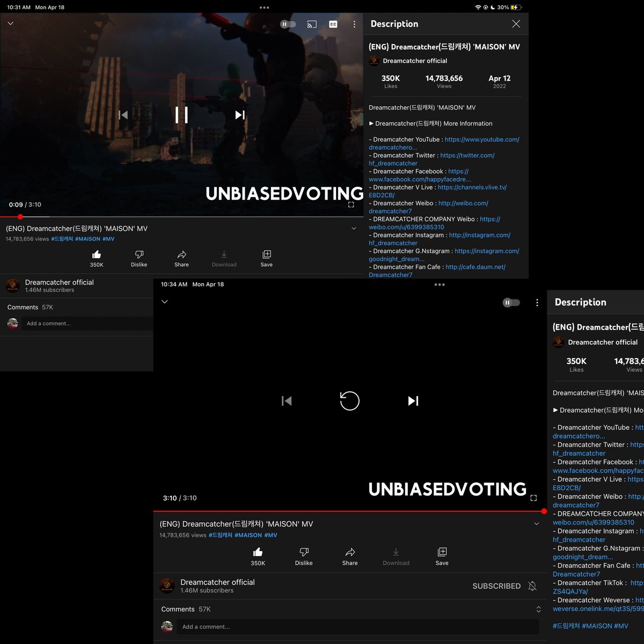Toggle notification bell next to SUBSCRIBED
Image resolution: width=644 pixels, height=644 pixels.
click(x=532, y=586)
